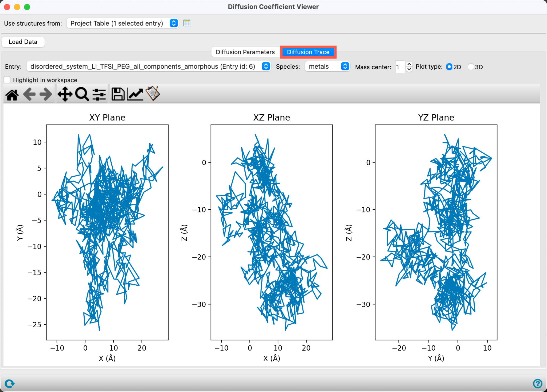Edit axis and curve parameters icon
547x392 pixels.
point(135,94)
